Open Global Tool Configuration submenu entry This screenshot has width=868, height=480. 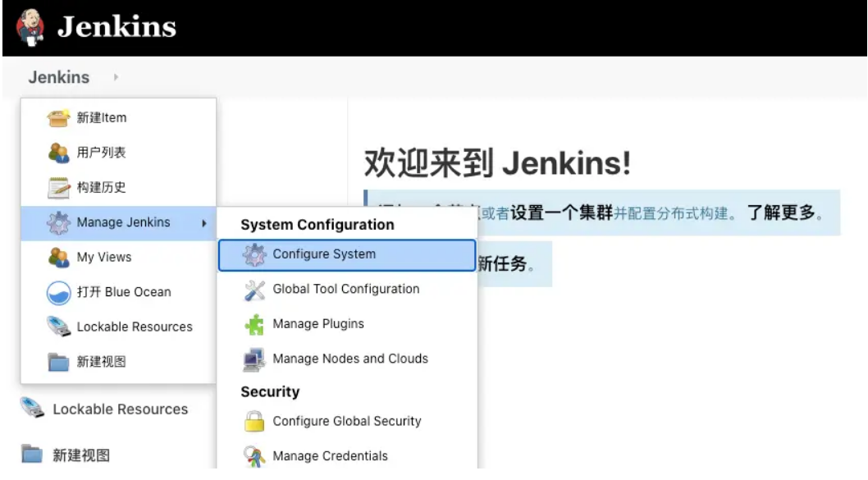pos(347,290)
